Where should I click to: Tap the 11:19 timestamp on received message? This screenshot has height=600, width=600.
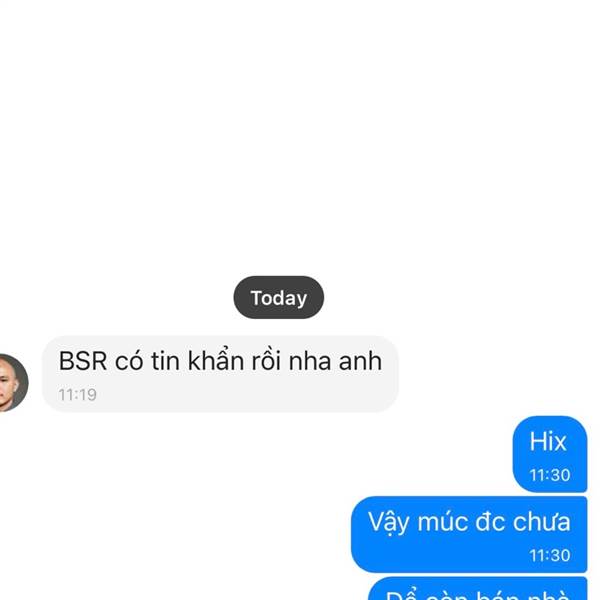tap(77, 395)
